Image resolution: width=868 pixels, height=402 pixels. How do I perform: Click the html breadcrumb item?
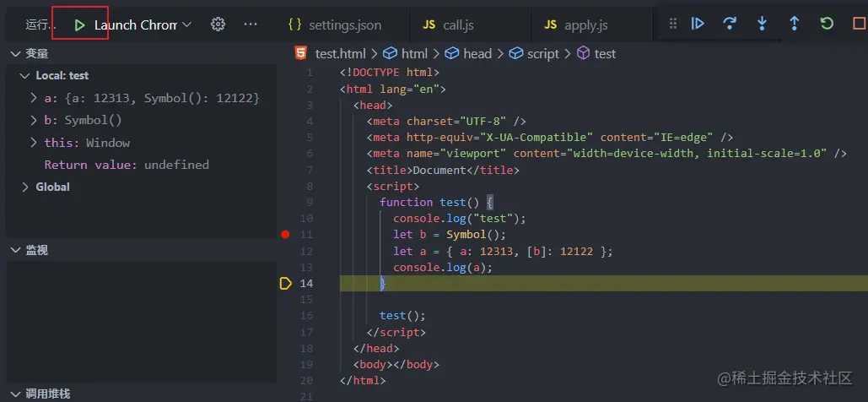406,54
